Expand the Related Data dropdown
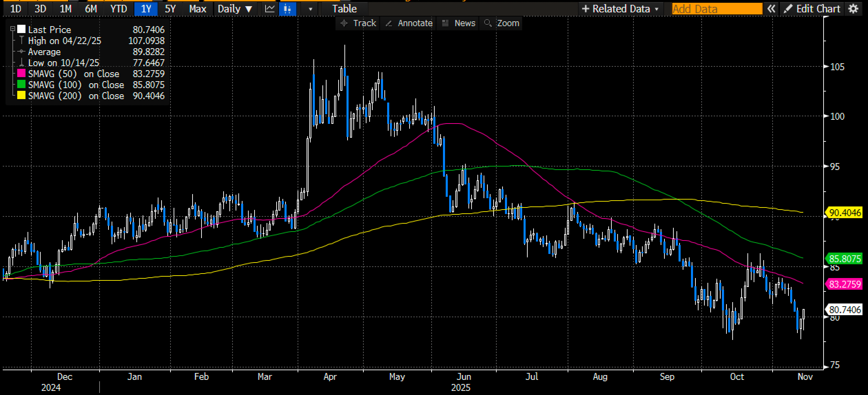Viewport: 868px width, 395px height. (620, 9)
